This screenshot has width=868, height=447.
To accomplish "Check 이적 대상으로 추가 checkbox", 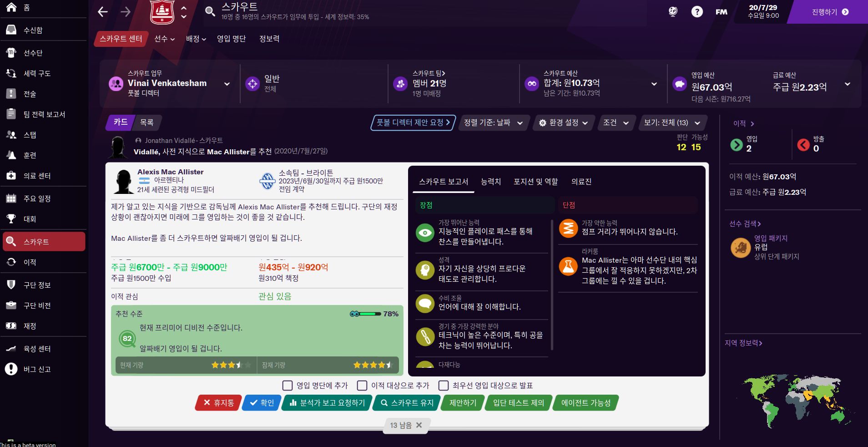I will (x=362, y=386).
